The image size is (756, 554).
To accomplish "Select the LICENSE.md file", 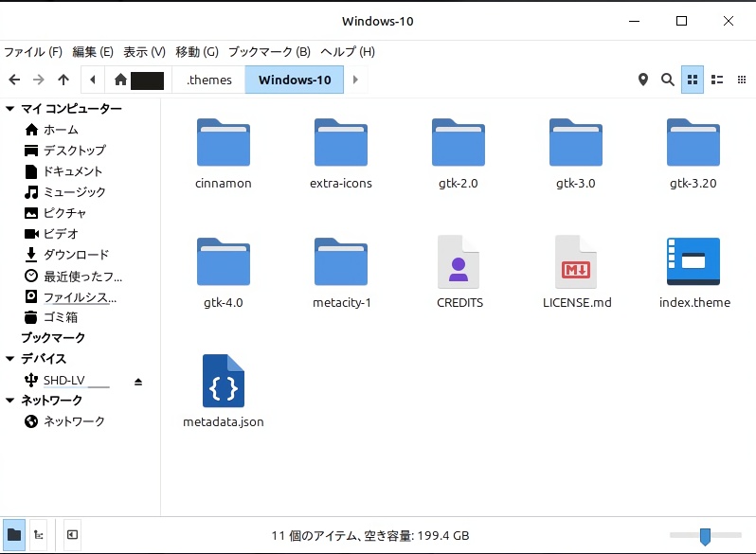I will [577, 273].
